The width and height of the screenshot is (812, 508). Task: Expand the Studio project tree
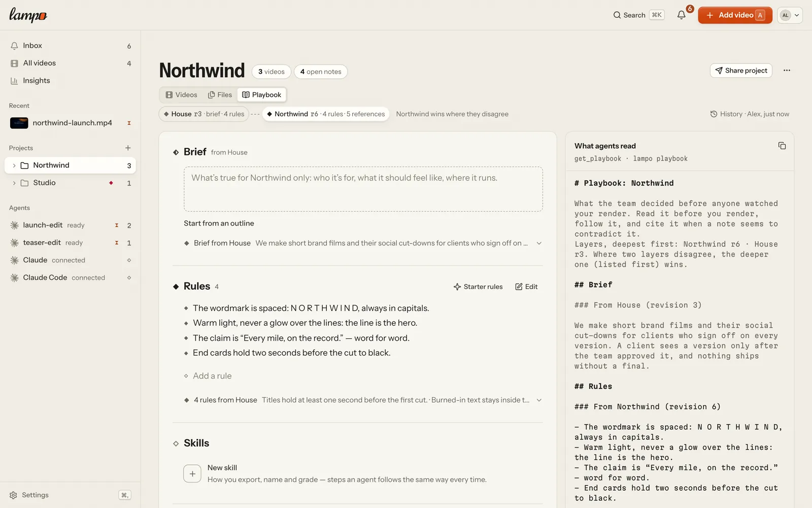click(x=14, y=183)
